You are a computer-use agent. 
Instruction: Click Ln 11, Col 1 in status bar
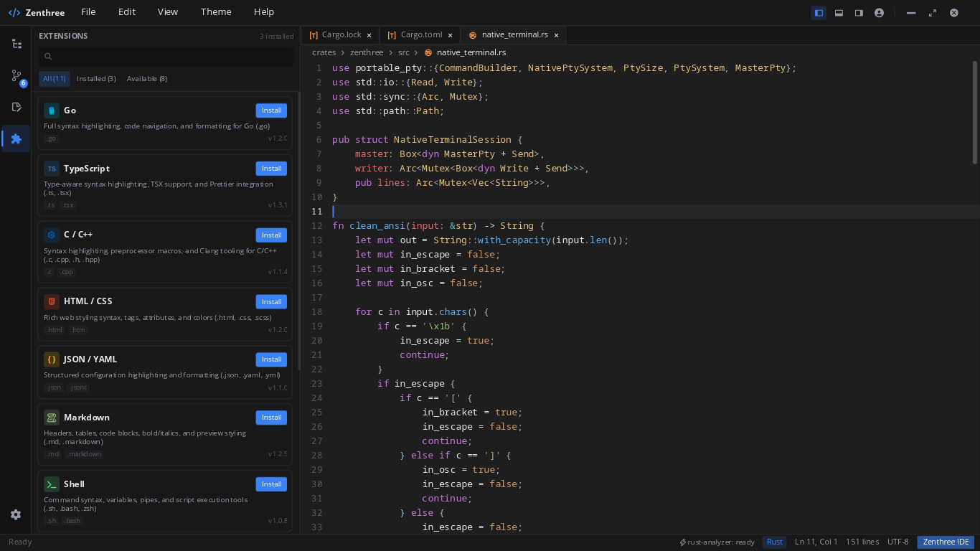[x=816, y=542]
